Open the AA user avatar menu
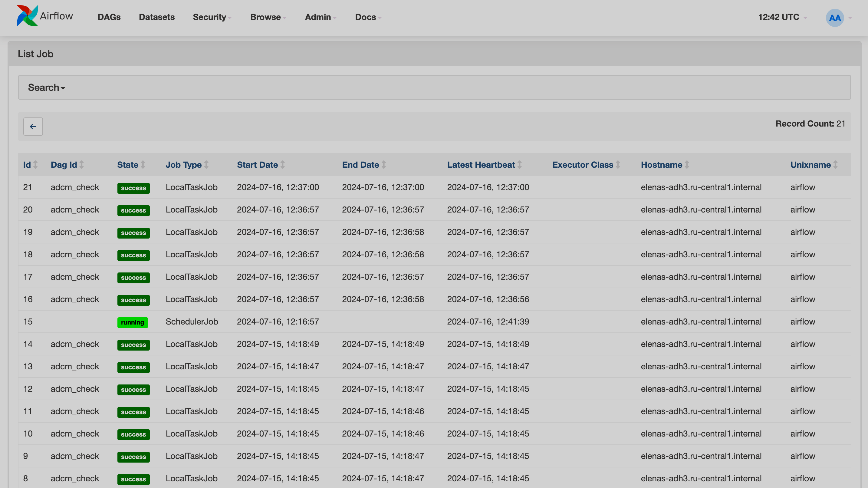868x488 pixels. (x=835, y=18)
